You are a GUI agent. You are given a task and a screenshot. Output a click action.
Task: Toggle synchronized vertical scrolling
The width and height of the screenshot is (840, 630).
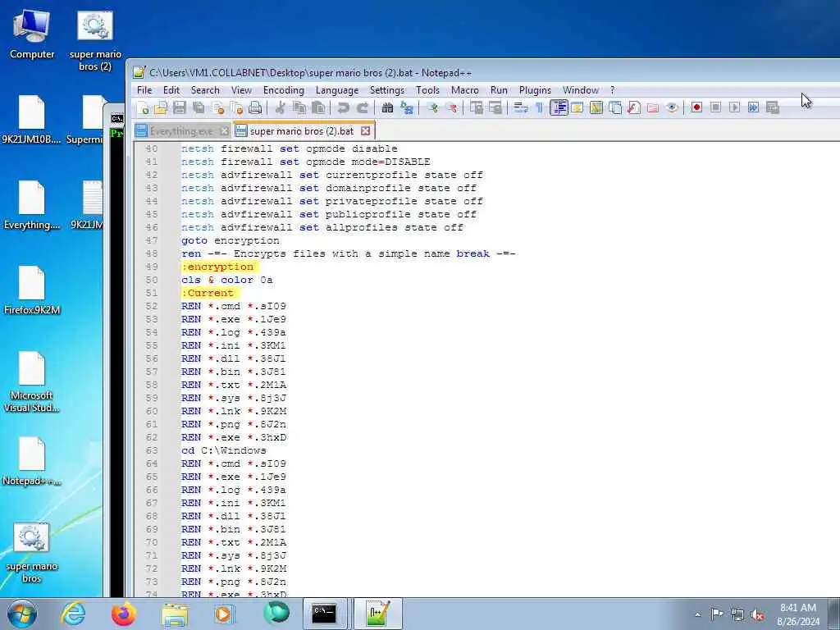(x=477, y=107)
